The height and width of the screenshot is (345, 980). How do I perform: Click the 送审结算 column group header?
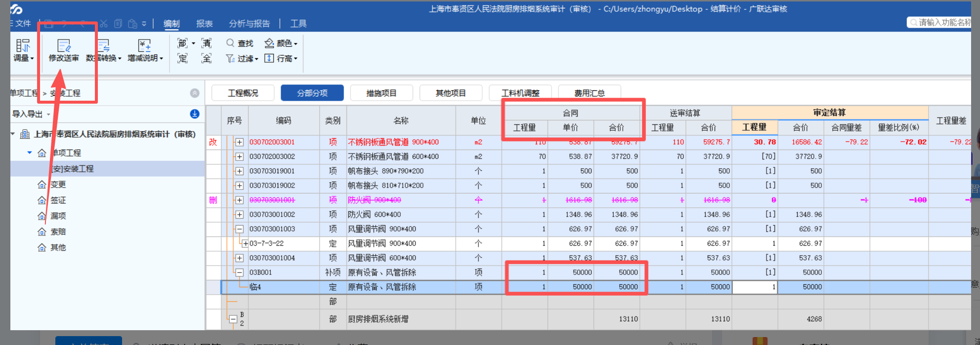[685, 113]
